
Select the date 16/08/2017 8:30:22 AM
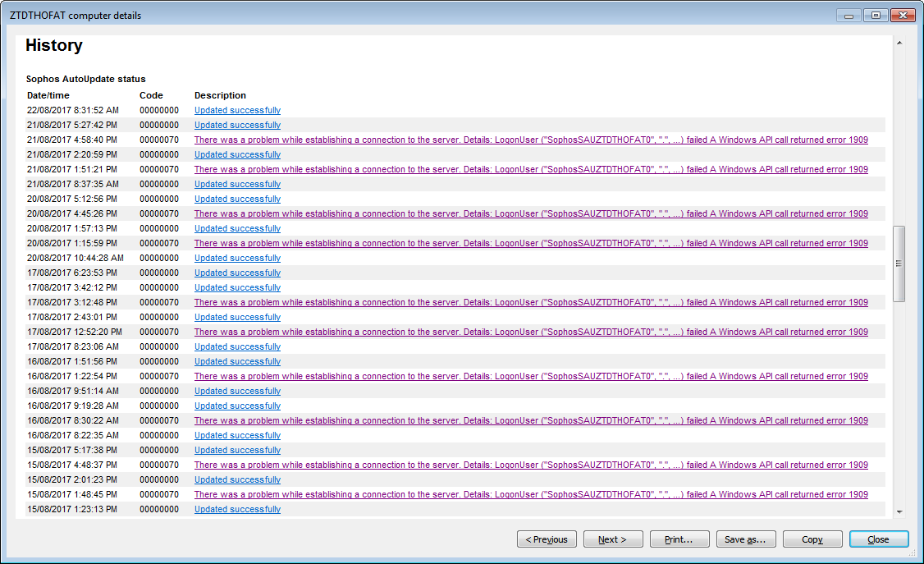pos(73,420)
